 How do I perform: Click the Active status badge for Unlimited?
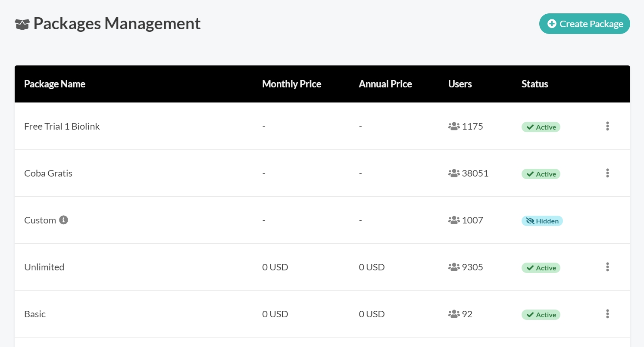[x=541, y=268]
